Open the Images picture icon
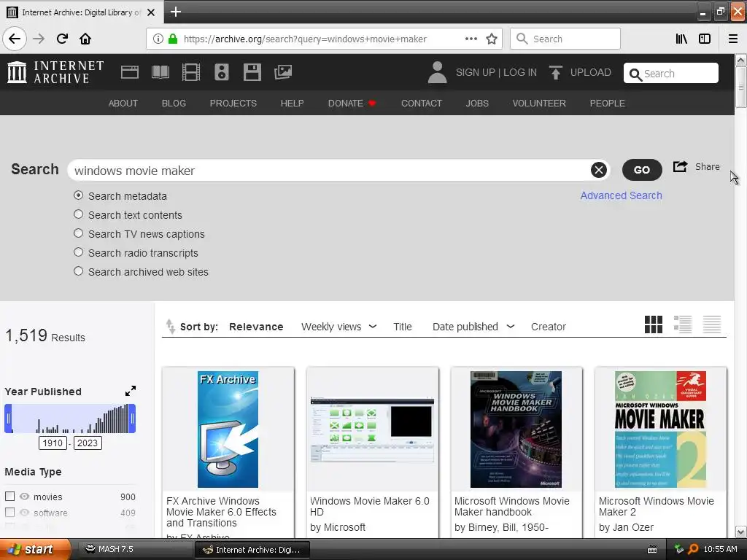The image size is (747, 560). (x=283, y=72)
